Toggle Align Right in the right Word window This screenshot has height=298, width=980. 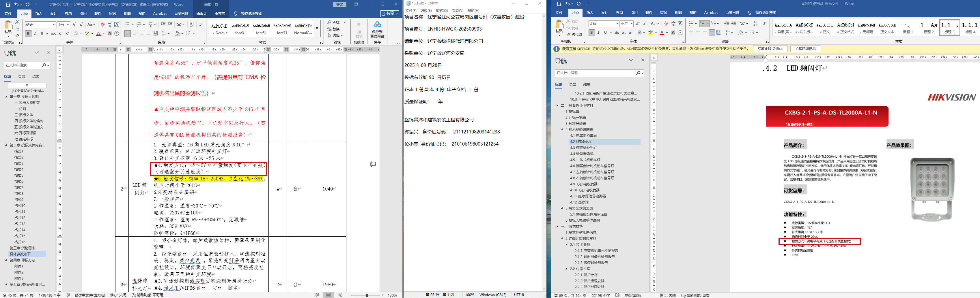[705, 33]
